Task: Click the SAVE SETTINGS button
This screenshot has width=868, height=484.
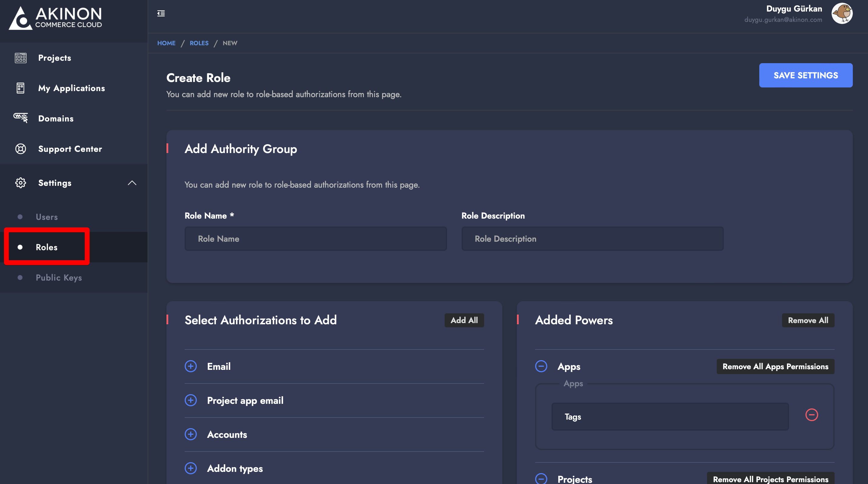Action: pyautogui.click(x=806, y=75)
